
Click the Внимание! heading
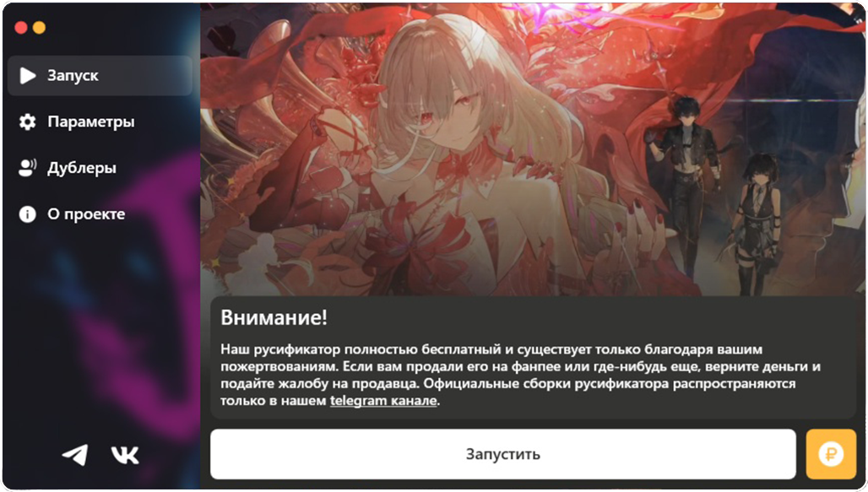tap(274, 317)
